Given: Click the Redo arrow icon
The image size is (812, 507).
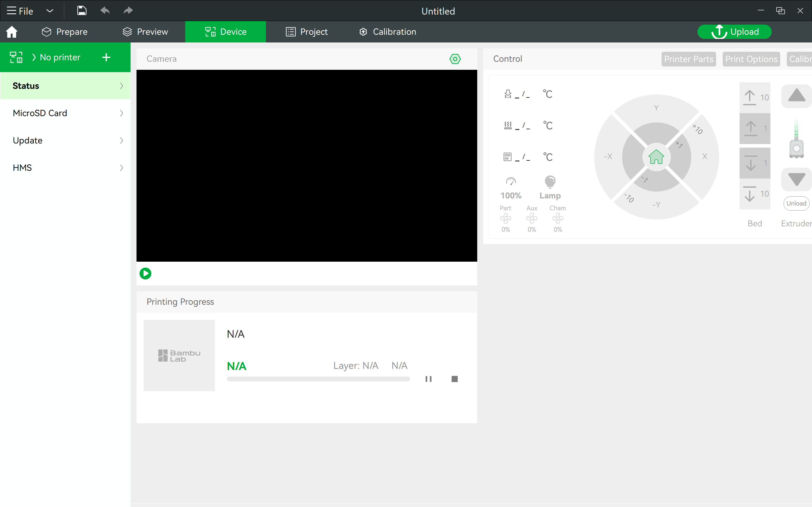Looking at the screenshot, I should click(x=128, y=11).
